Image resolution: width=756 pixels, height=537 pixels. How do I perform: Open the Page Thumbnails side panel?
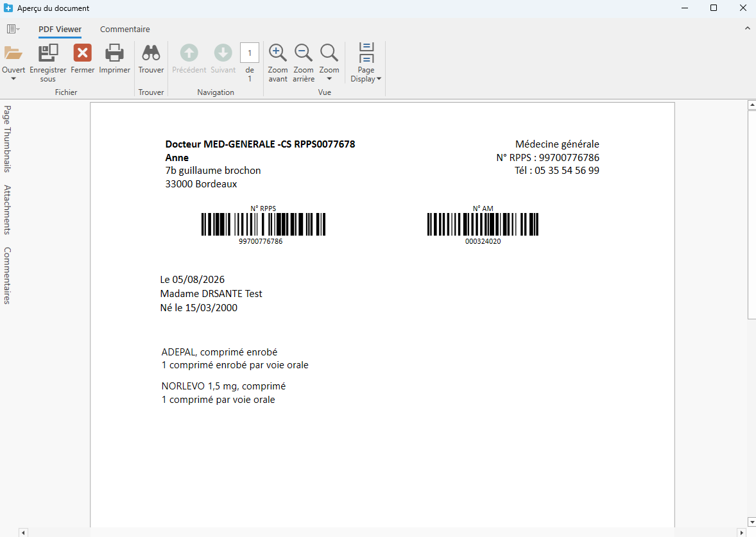(x=7, y=139)
